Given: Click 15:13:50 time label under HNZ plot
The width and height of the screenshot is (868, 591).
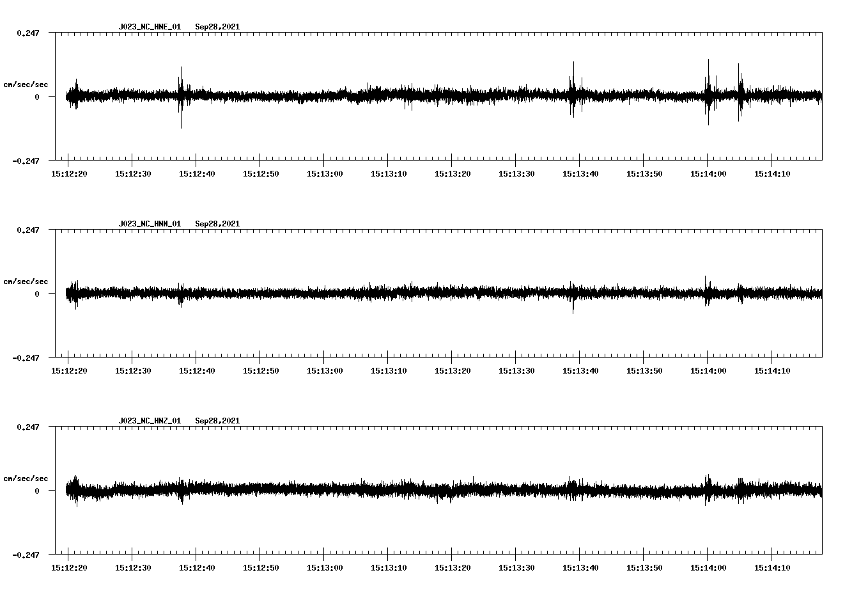Looking at the screenshot, I should pyautogui.click(x=644, y=568).
